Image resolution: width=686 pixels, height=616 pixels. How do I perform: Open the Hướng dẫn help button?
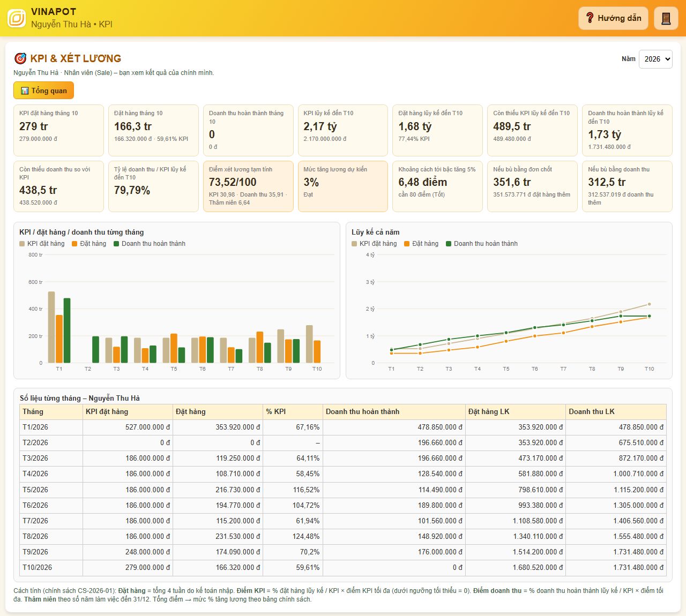click(x=613, y=18)
